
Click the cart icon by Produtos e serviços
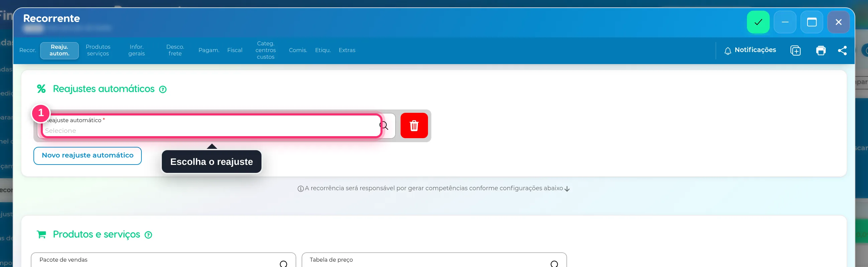pos(41,234)
